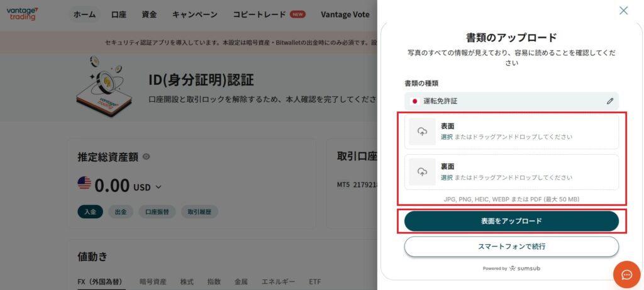Screen dimensions: 644x290
Task: Open the ホーム menu
Action: [85, 15]
